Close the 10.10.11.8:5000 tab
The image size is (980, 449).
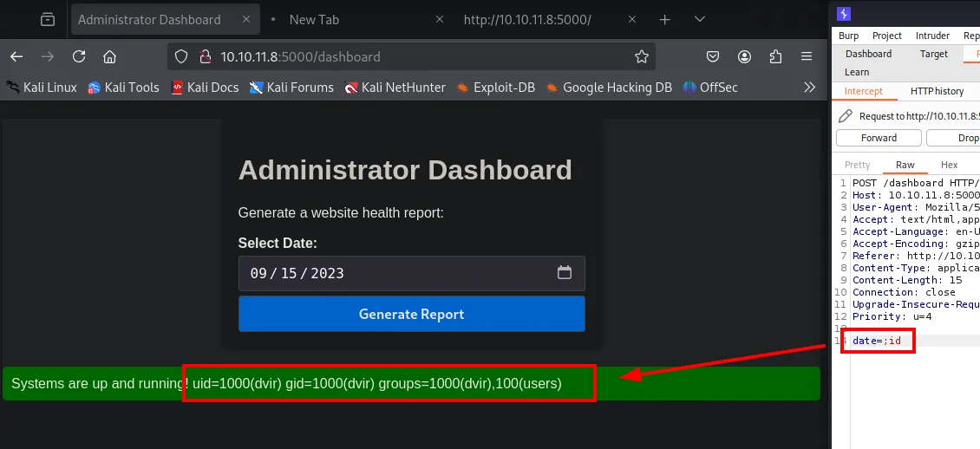[x=632, y=19]
